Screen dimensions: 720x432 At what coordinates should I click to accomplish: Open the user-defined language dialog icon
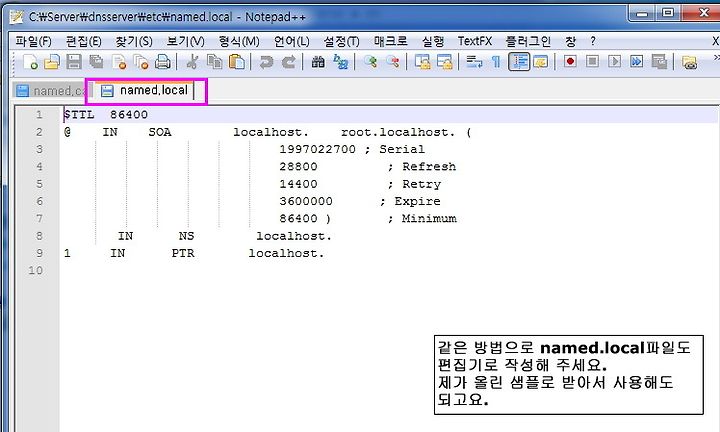[x=541, y=62]
